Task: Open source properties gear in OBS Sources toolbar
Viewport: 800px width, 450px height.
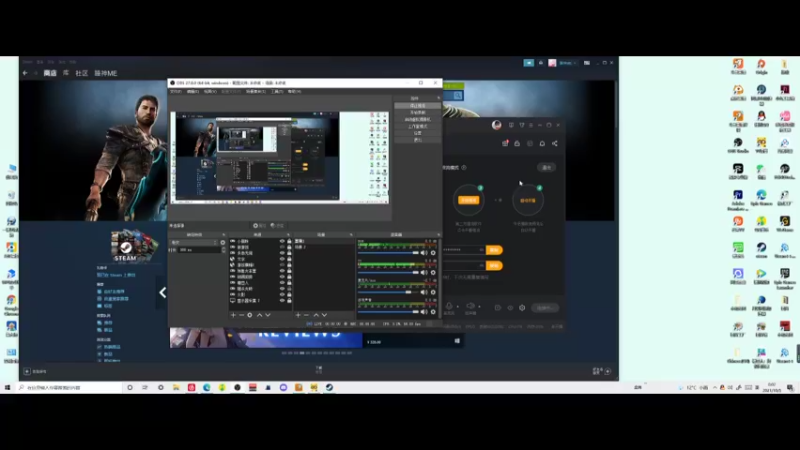Action: [249, 315]
